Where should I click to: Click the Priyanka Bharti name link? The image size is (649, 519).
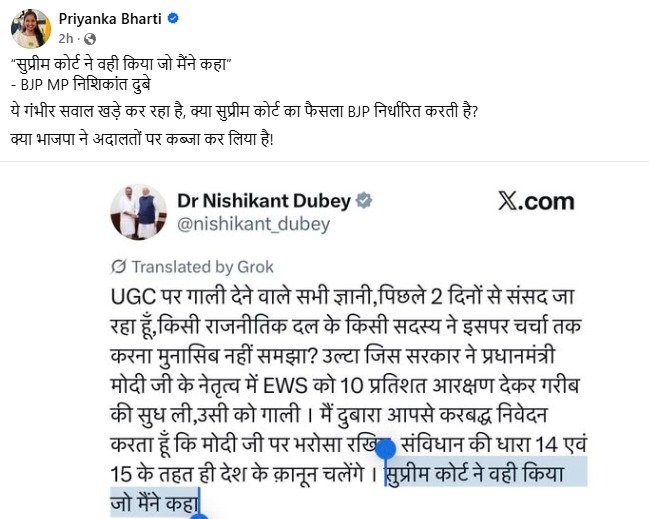[110, 19]
